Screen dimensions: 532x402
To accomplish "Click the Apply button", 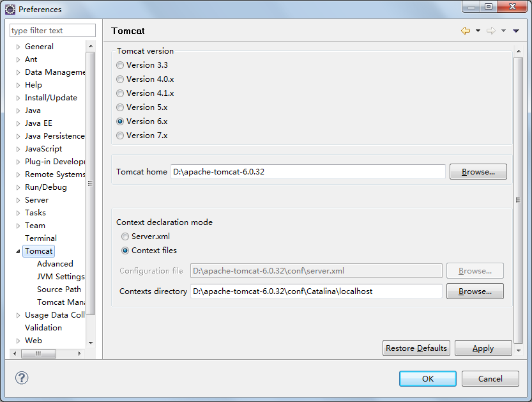I will click(483, 348).
